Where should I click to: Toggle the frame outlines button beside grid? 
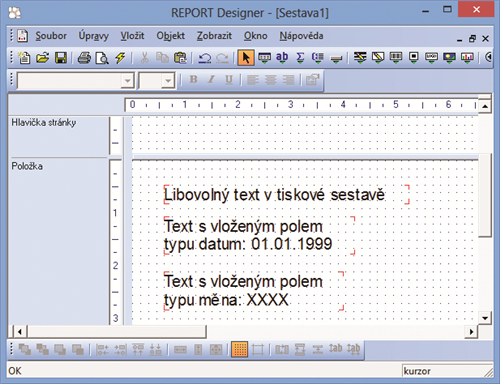coord(258,349)
